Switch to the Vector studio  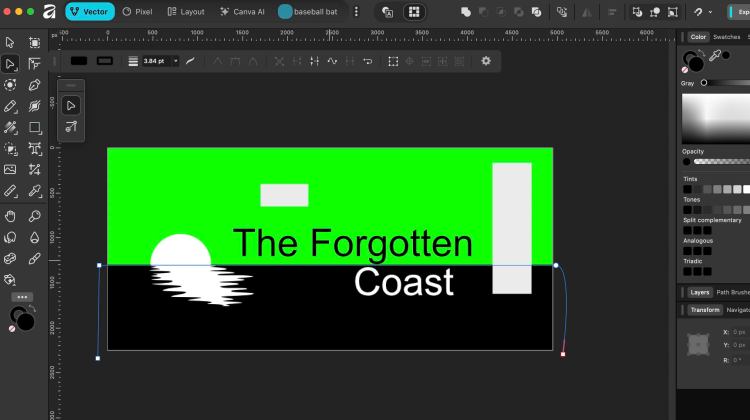90,12
